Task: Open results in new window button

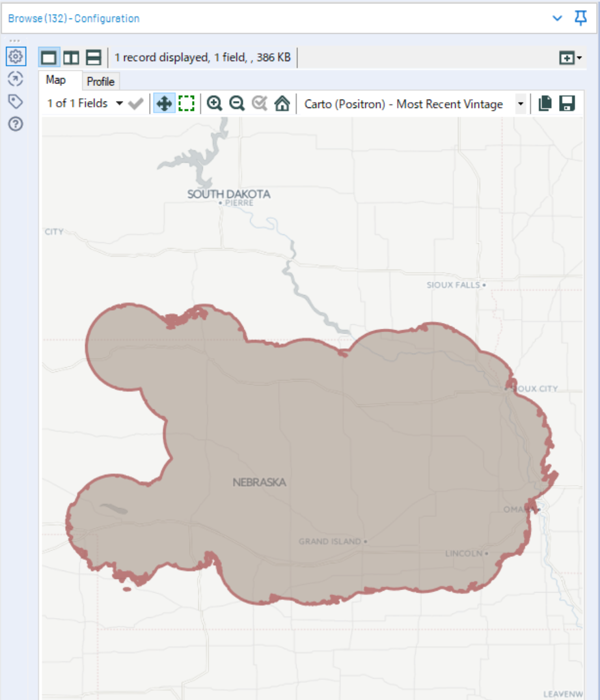Action: (x=570, y=58)
